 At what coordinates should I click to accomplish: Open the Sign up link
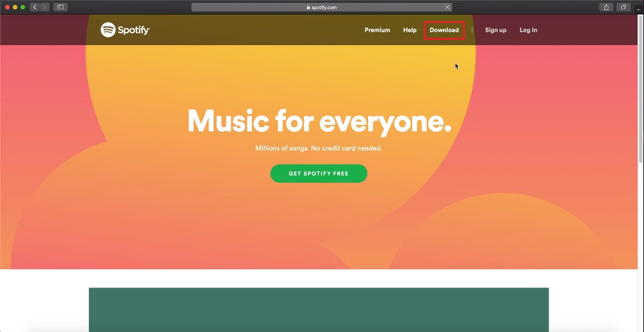pos(495,30)
